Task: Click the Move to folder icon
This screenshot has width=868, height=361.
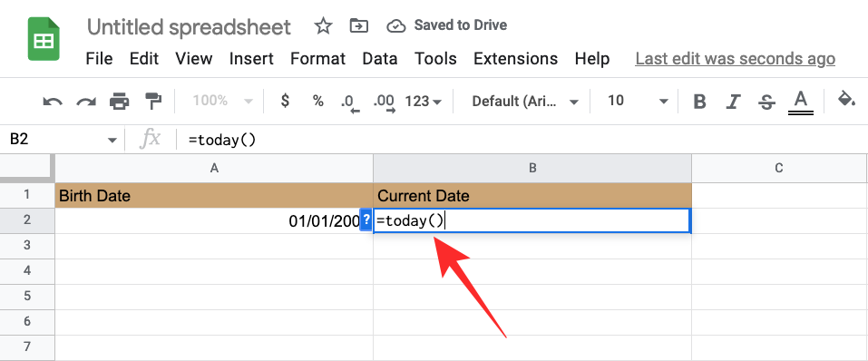Action: point(359,25)
